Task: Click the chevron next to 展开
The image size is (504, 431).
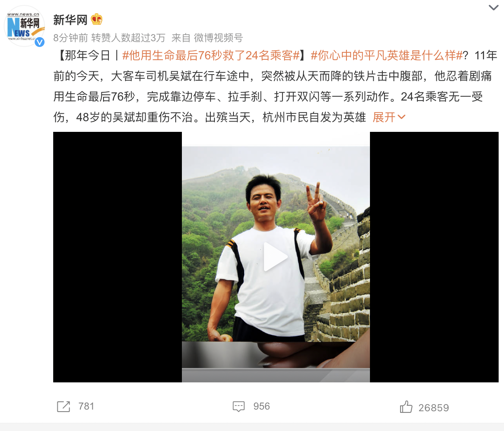Action: (x=402, y=117)
